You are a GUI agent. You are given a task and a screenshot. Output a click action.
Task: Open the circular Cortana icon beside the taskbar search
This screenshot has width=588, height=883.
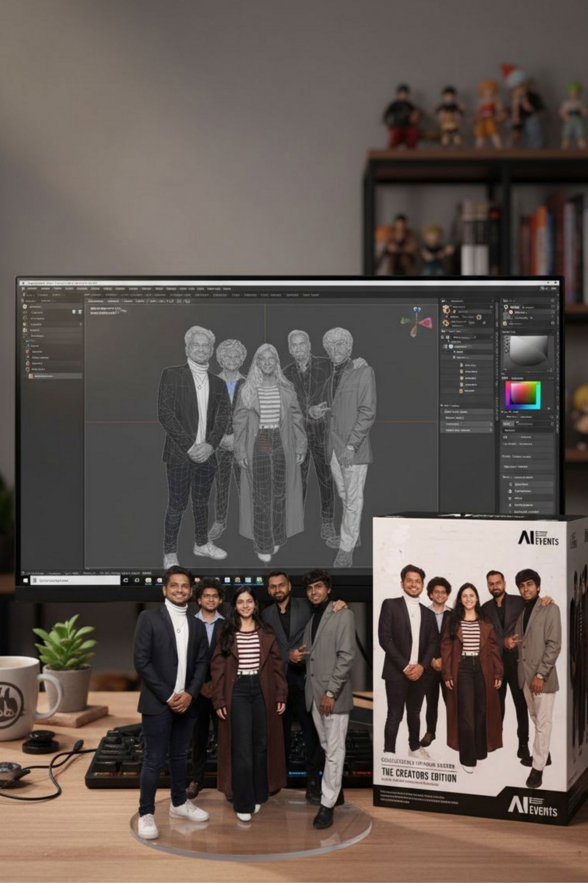(x=125, y=580)
